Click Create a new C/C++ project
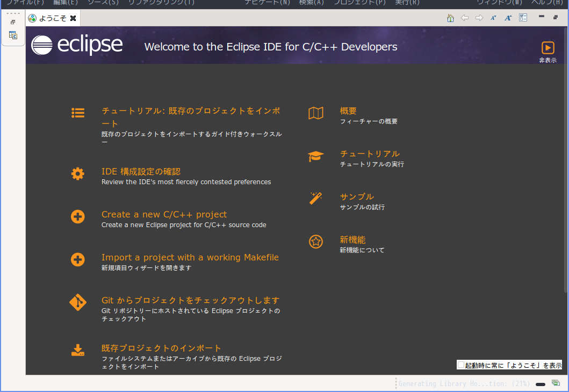 point(164,214)
